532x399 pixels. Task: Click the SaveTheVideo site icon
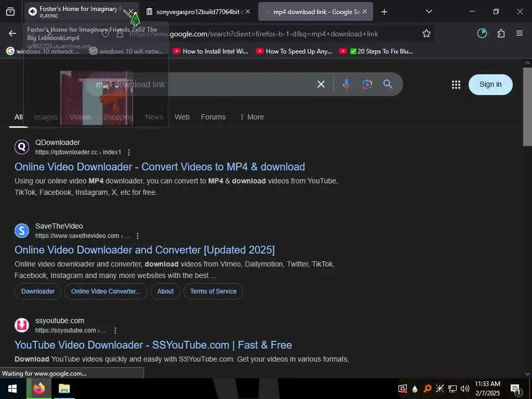coord(22,231)
